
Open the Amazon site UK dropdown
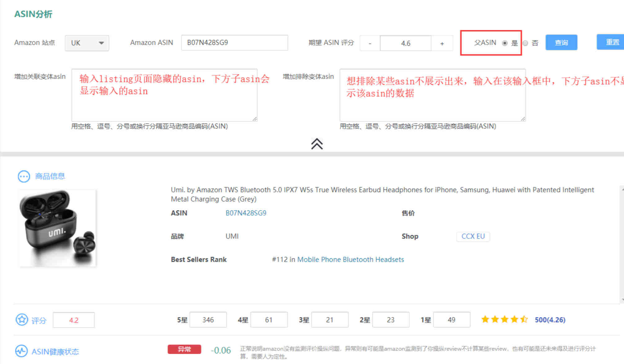[x=87, y=43]
